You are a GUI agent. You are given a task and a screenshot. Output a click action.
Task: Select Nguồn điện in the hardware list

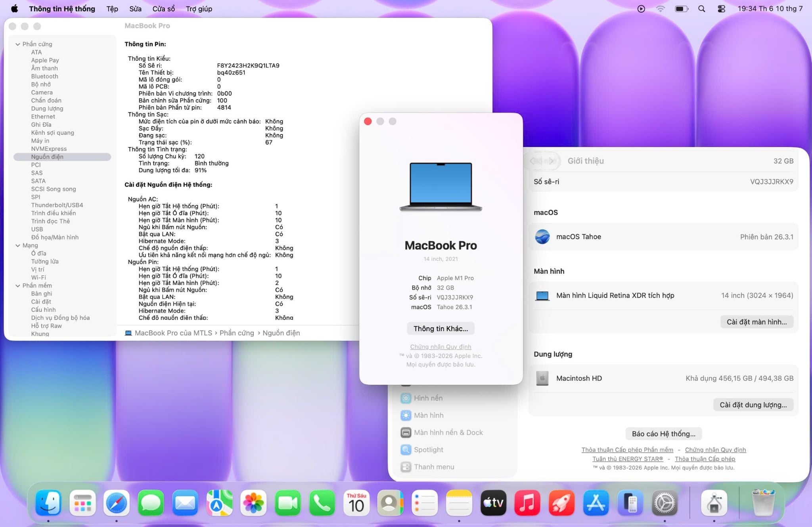(x=62, y=157)
